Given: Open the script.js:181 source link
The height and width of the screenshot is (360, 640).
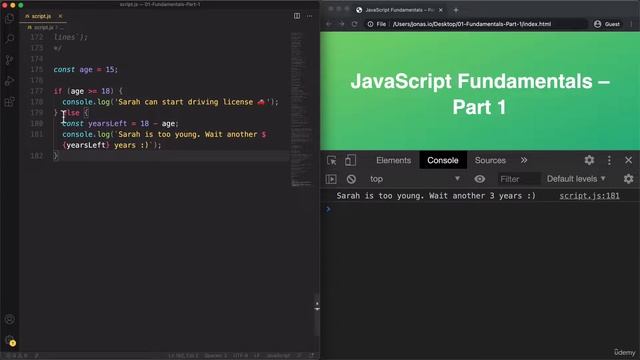Looking at the screenshot, I should pyautogui.click(x=589, y=196).
